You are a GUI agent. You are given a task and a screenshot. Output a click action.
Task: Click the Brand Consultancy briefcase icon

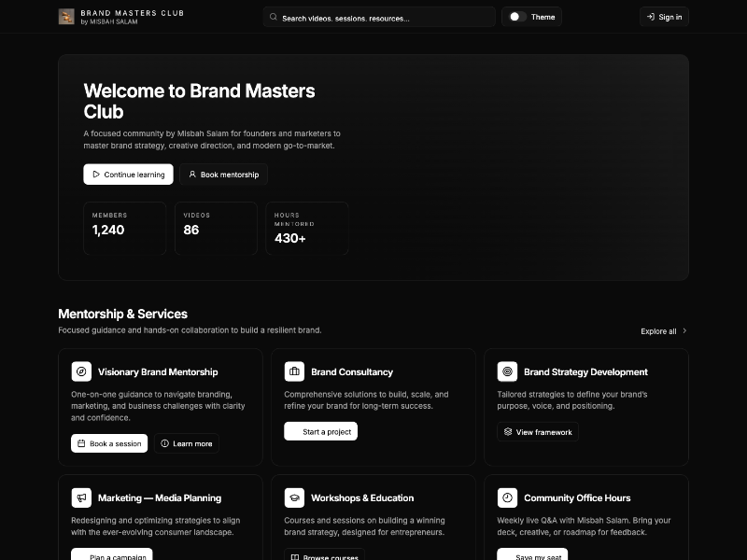(294, 371)
